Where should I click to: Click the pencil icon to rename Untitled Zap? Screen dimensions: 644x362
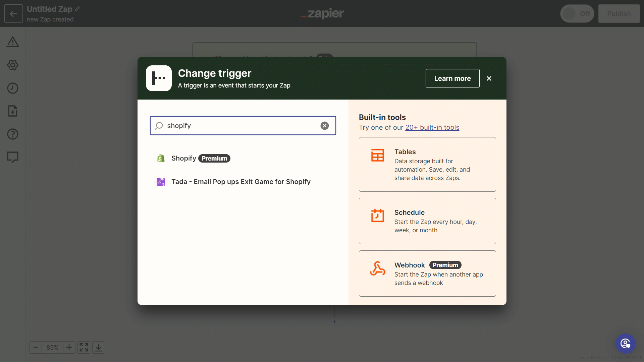pyautogui.click(x=77, y=9)
